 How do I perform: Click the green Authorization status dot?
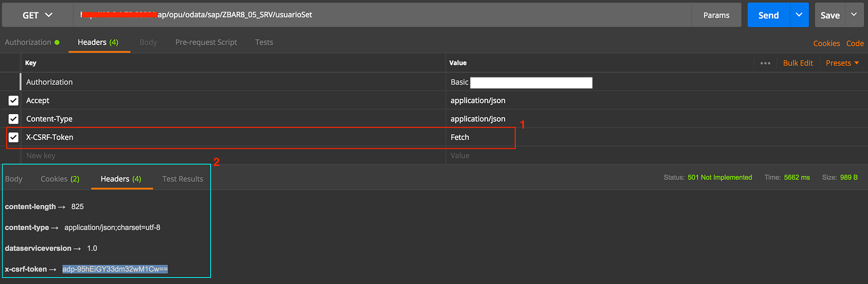pos(57,42)
